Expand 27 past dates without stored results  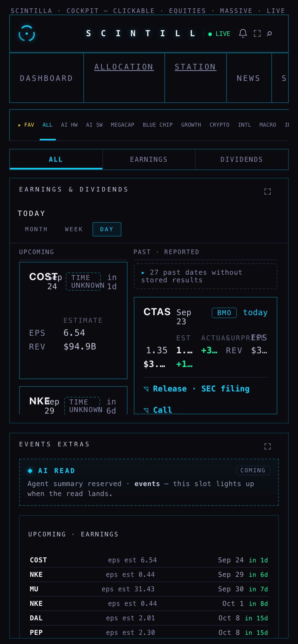point(206,276)
